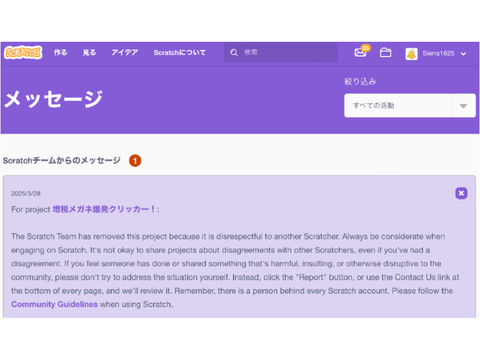The image size is (480, 360).
Task: Open the アイデア menu item
Action: pos(125,53)
